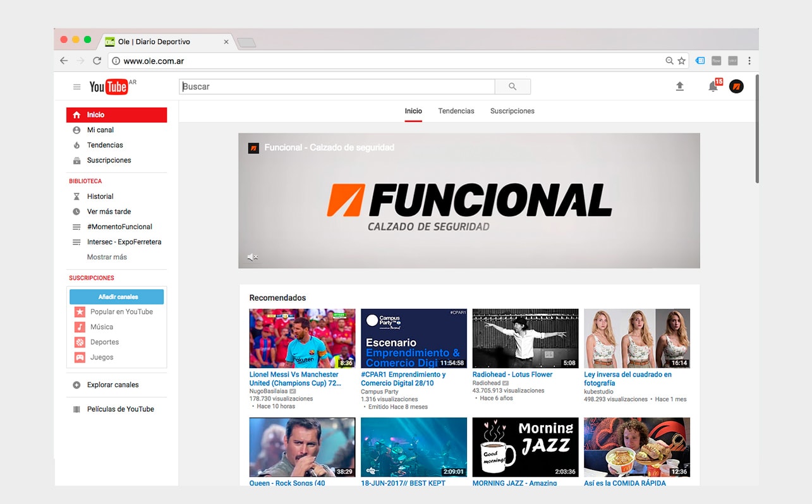812x504 pixels.
Task: Click the YouTube logo
Action: 109,87
